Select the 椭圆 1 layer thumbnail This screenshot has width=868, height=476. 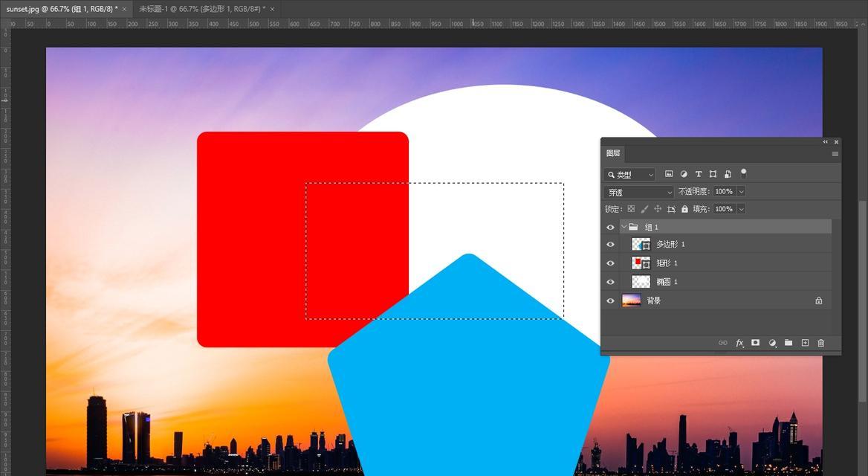[641, 282]
